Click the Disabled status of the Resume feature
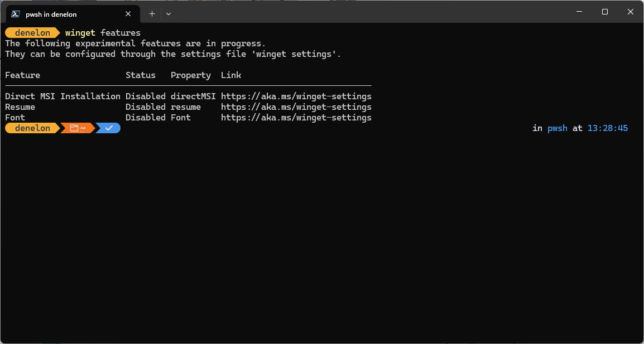The height and width of the screenshot is (344, 644). coord(145,106)
